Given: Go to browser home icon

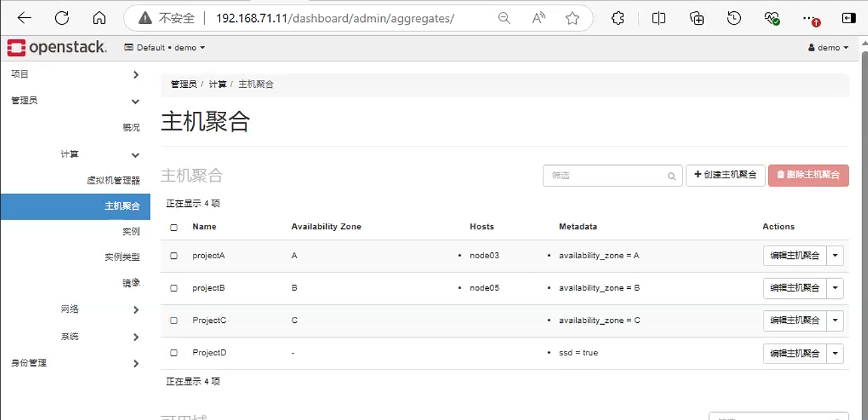Looking at the screenshot, I should click(x=99, y=18).
